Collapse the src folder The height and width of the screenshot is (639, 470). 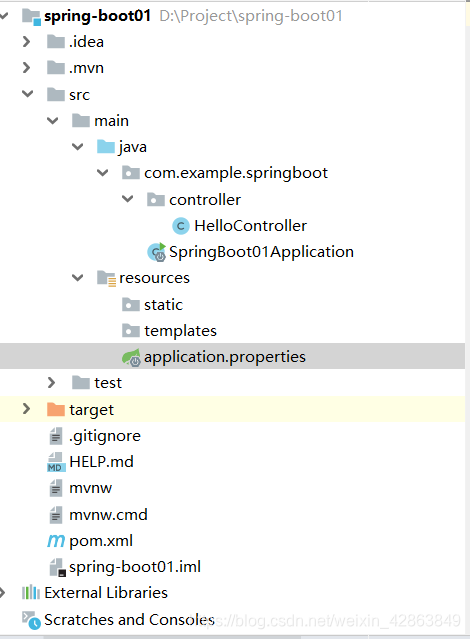(x=27, y=94)
